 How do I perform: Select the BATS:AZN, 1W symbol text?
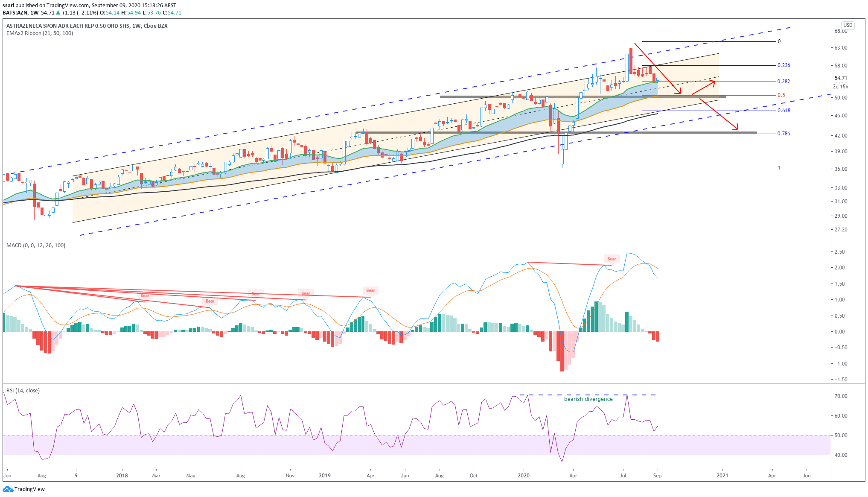click(x=20, y=13)
